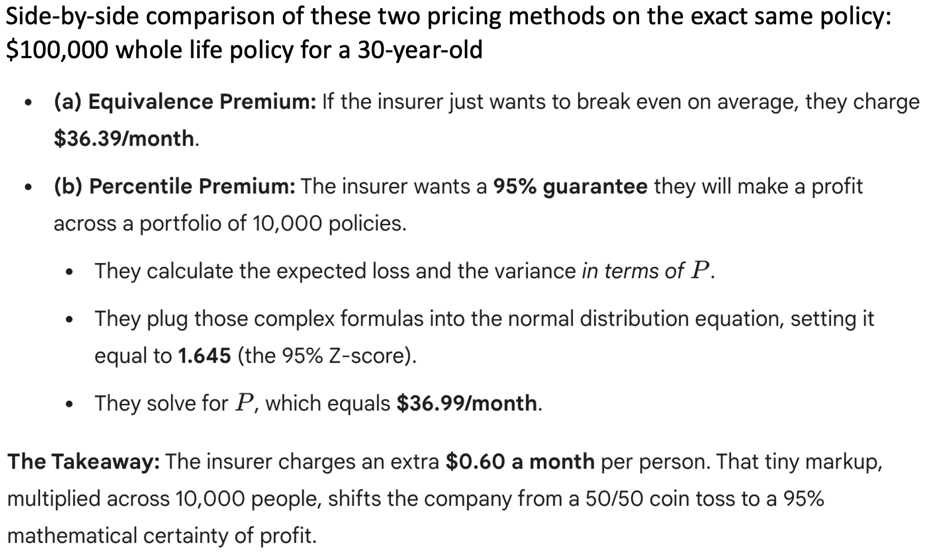This screenshot has width=927, height=560.
Task: Click the bullet beside "They calculate the expected loss"
Action: [x=69, y=273]
